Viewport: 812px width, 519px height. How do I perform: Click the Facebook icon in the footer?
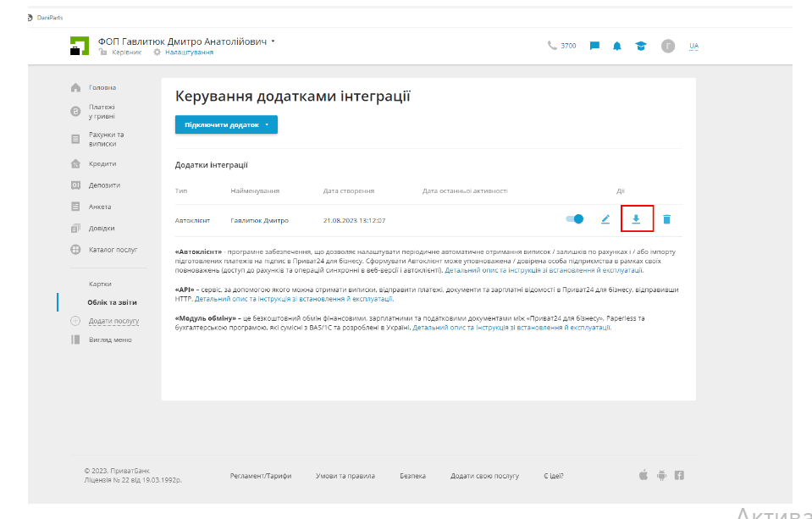click(x=679, y=475)
